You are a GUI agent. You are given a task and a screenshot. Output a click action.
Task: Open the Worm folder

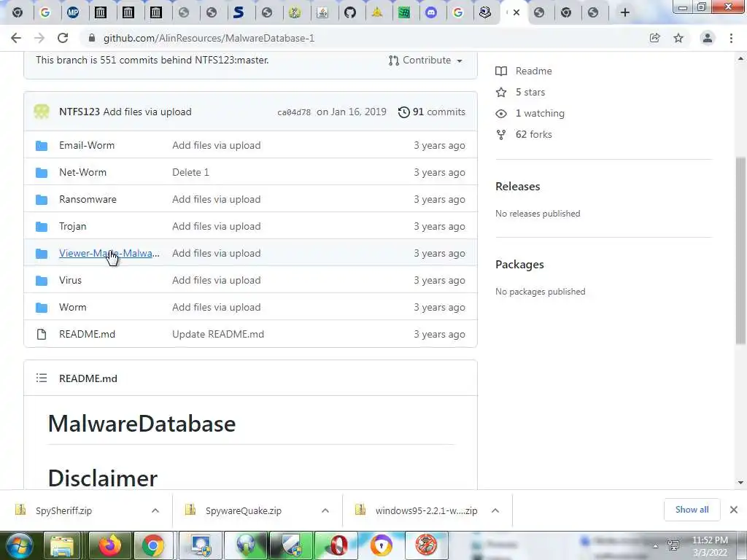[x=73, y=307]
